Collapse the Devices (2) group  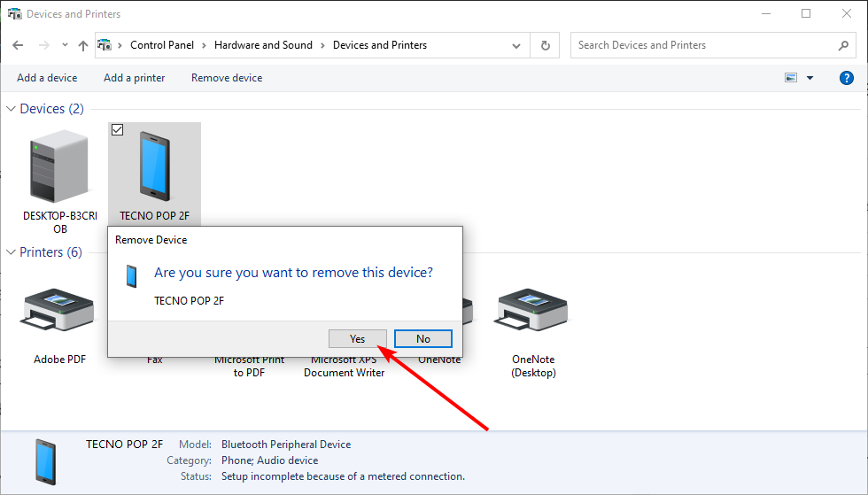tap(11, 109)
